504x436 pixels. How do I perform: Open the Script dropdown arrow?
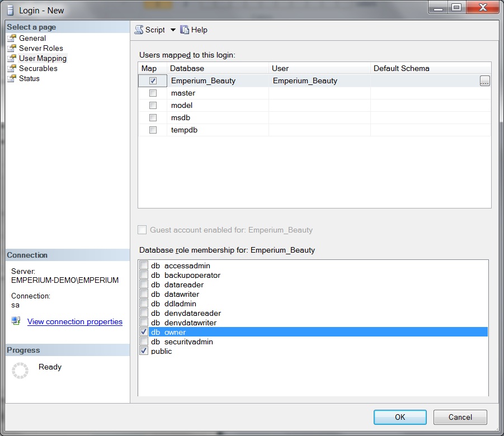tap(173, 30)
